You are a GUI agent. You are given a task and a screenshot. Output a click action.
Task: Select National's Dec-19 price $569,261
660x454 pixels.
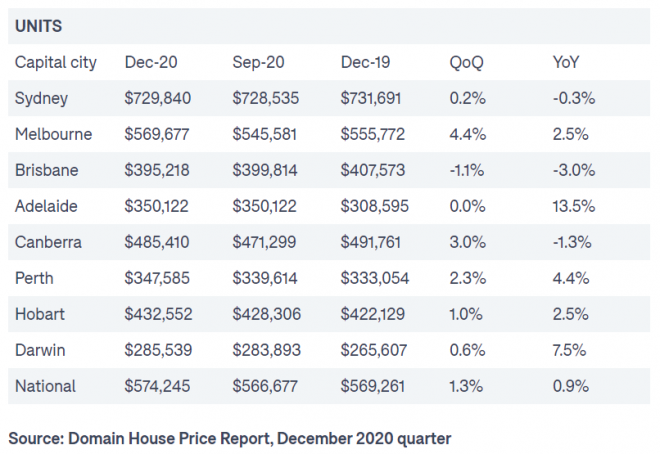coord(374,386)
